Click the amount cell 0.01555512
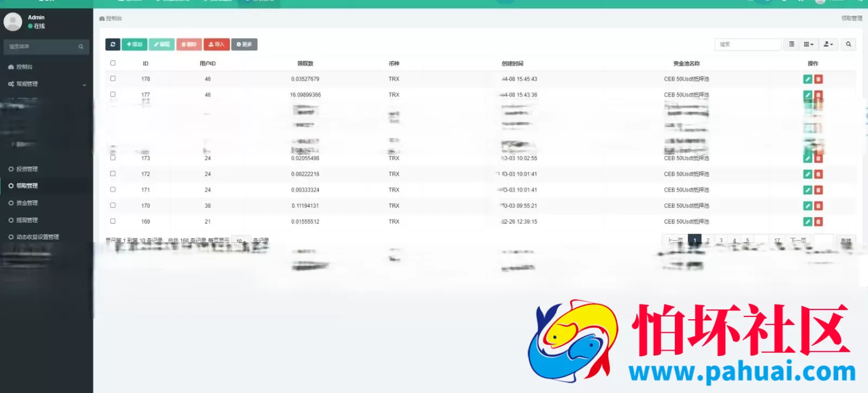 pyautogui.click(x=305, y=221)
